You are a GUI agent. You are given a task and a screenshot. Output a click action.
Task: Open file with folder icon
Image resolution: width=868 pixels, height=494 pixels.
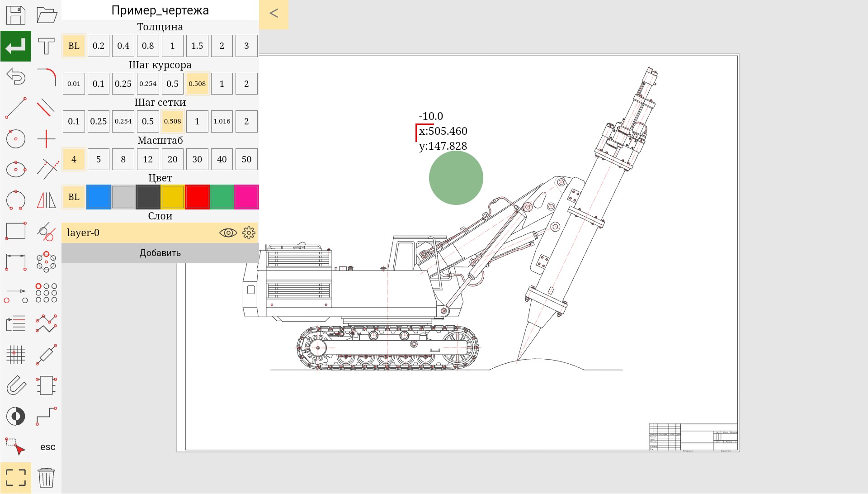point(47,15)
